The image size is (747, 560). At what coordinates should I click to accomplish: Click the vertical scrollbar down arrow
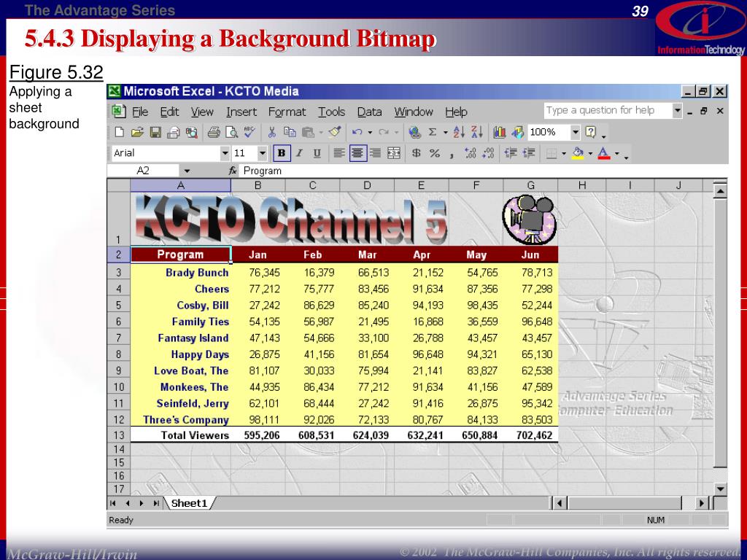click(x=720, y=489)
